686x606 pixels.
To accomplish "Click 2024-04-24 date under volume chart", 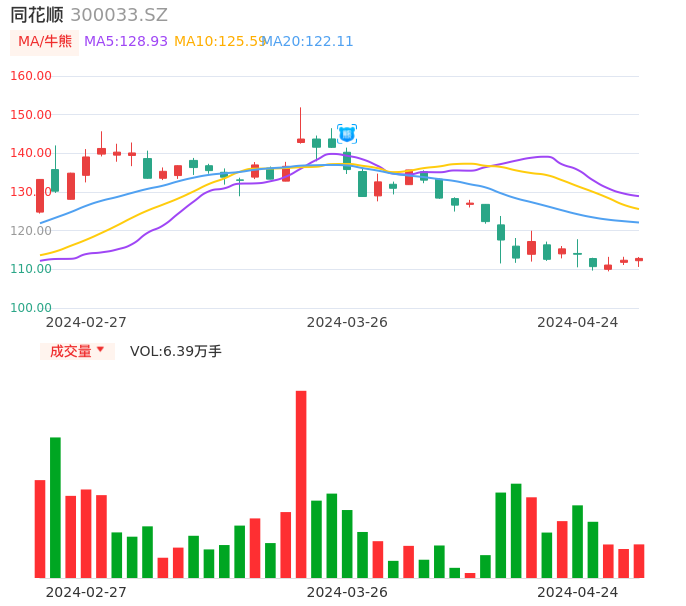I will 578,592.
